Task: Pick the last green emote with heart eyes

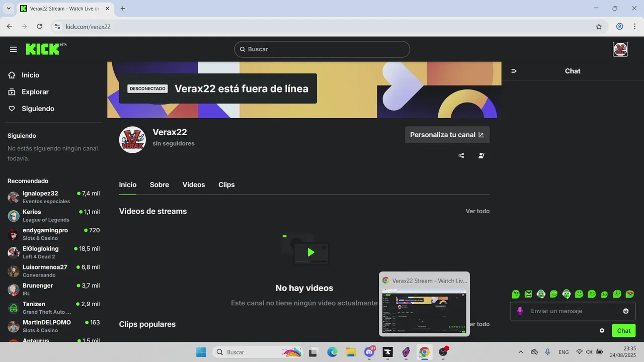Action: pyautogui.click(x=629, y=294)
